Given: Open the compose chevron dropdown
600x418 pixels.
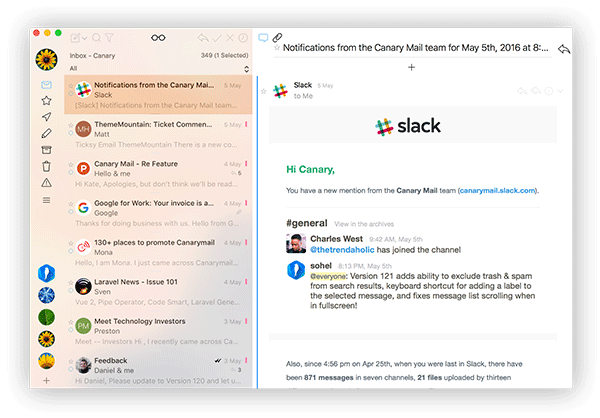Looking at the screenshot, I should point(85,38).
